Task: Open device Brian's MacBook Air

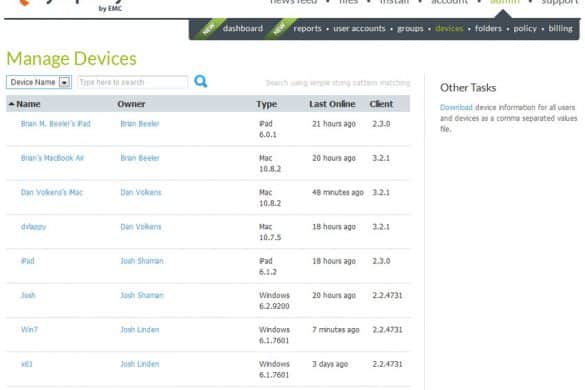Action: pos(52,158)
